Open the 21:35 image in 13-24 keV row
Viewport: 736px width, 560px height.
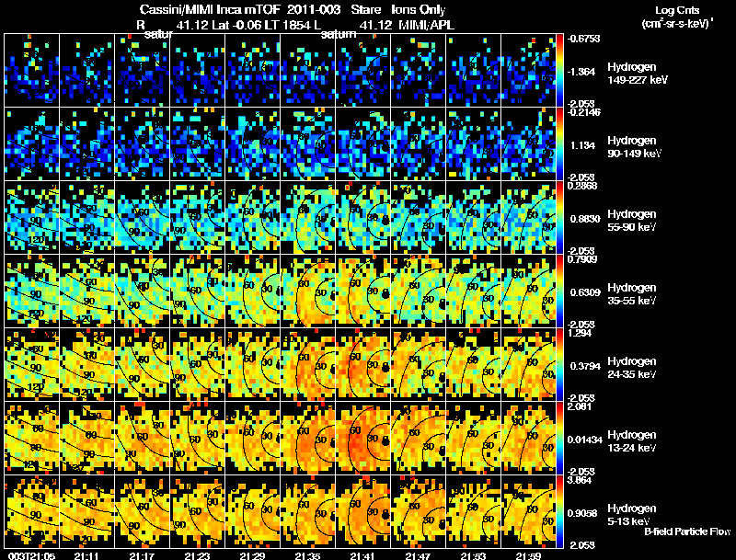coord(308,438)
